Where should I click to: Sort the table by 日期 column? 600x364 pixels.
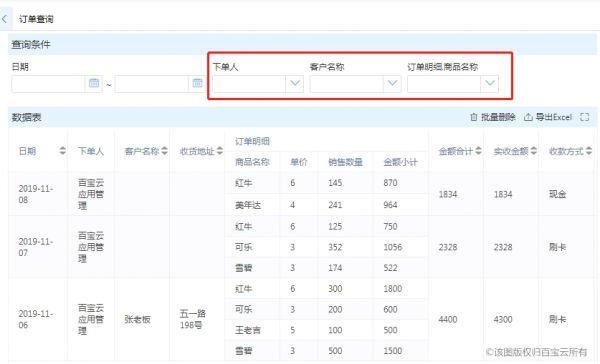click(x=62, y=151)
